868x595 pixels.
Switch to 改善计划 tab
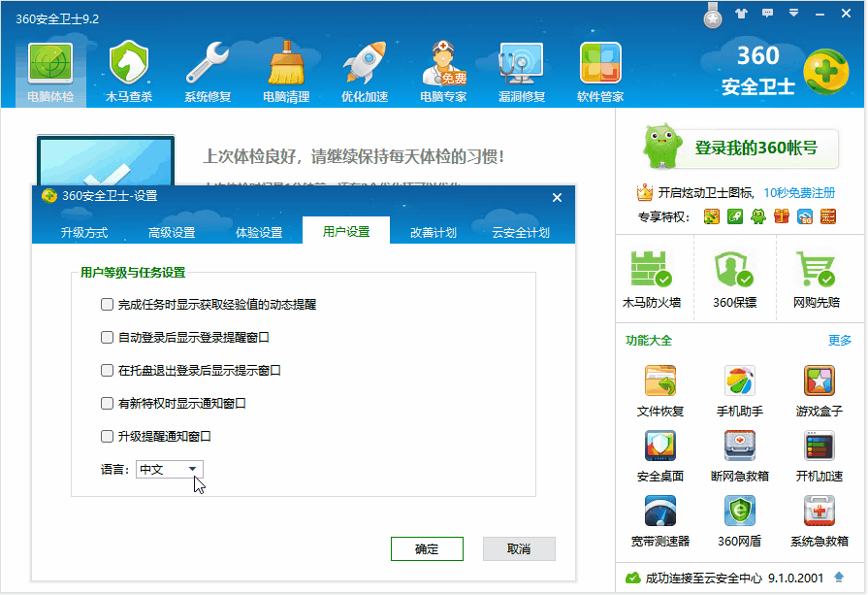coord(434,232)
